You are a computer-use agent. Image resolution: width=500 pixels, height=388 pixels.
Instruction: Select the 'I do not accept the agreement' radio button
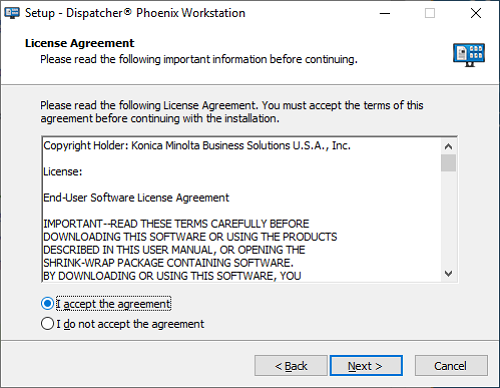(x=47, y=324)
